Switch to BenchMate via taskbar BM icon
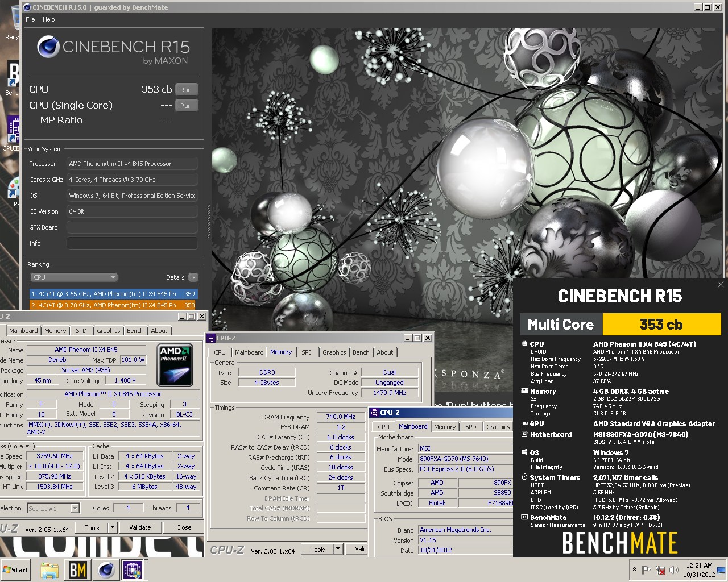 pyautogui.click(x=77, y=570)
